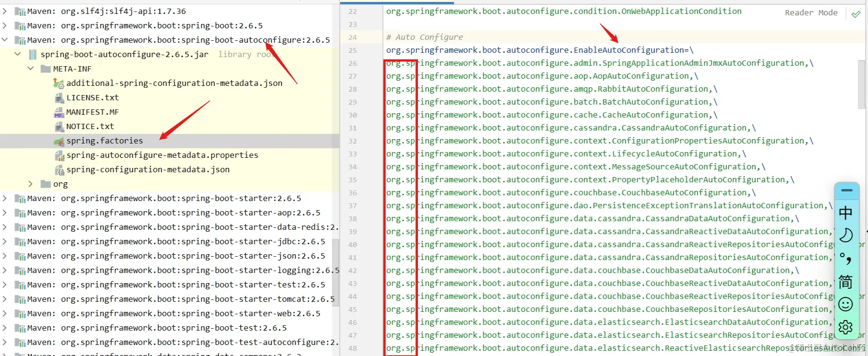Select the spring-boot-starter-jdbc:2.6.5 library label
Image resolution: width=868 pixels, height=356 pixels.
176,241
